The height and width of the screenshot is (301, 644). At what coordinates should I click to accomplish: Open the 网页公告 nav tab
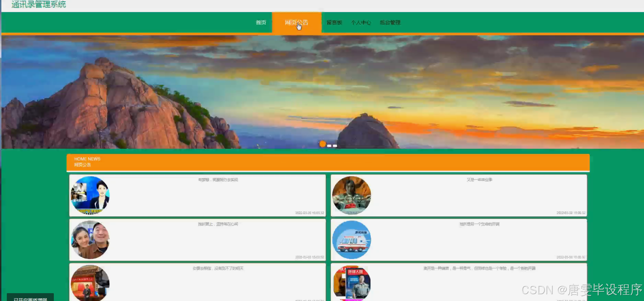[x=296, y=23]
